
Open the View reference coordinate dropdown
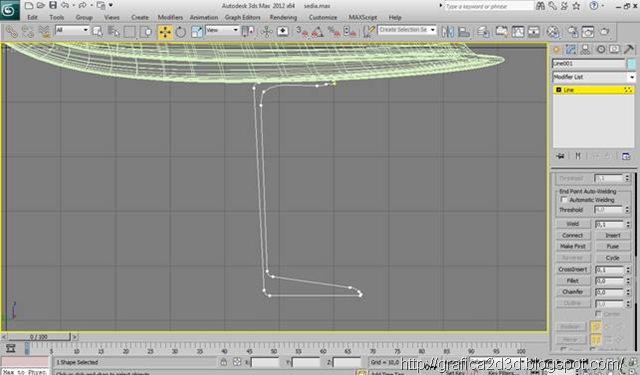[x=222, y=30]
